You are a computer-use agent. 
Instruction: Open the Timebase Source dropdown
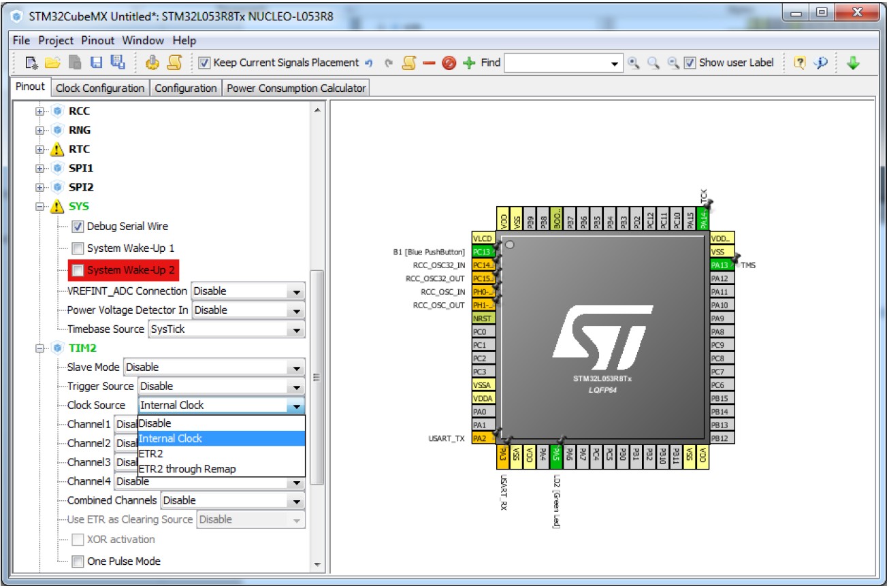(x=226, y=329)
